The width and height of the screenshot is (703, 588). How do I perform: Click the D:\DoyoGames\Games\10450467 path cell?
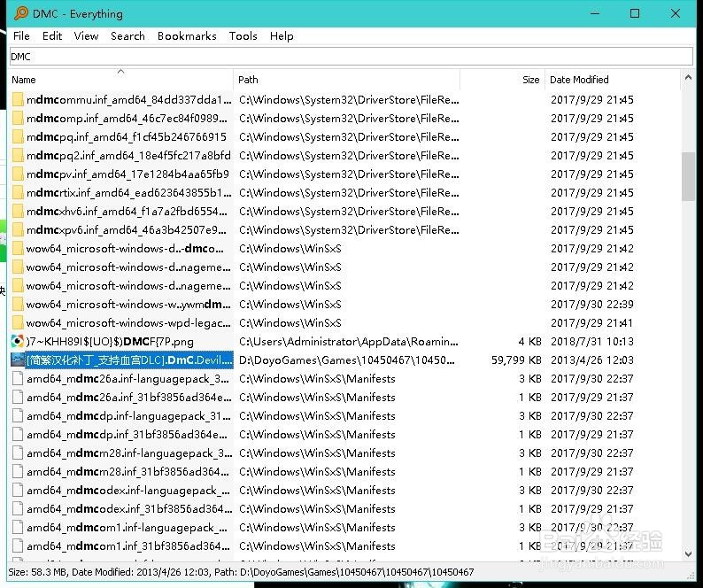point(346,360)
